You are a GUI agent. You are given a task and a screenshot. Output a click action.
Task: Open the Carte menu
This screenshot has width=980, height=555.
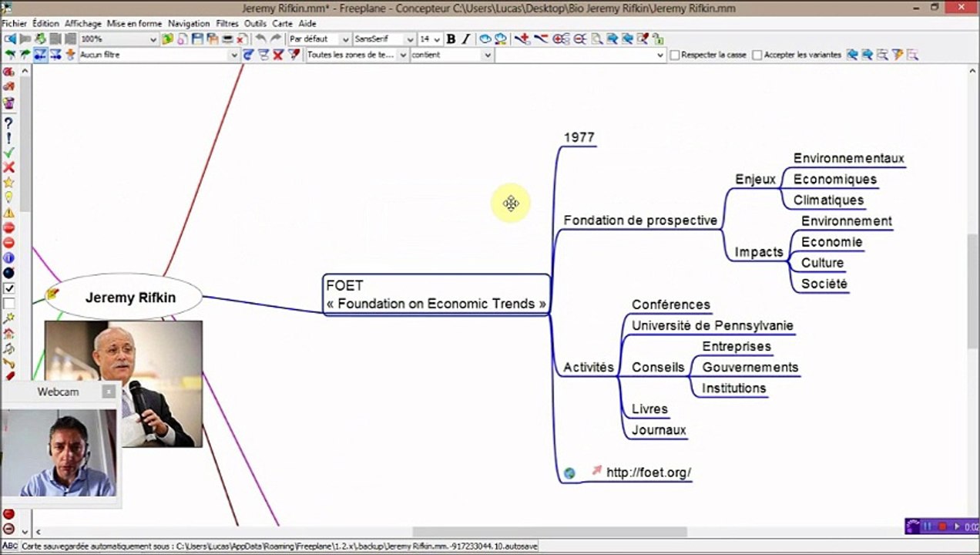[282, 24]
